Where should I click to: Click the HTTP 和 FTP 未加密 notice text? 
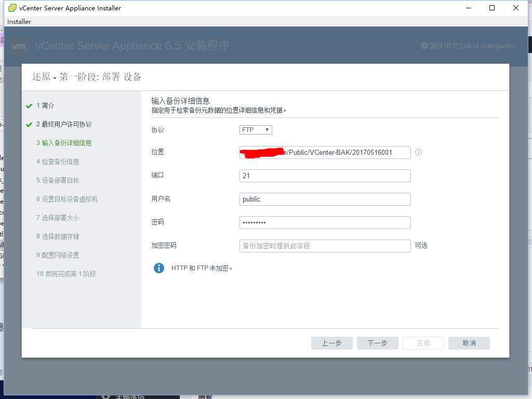click(202, 268)
